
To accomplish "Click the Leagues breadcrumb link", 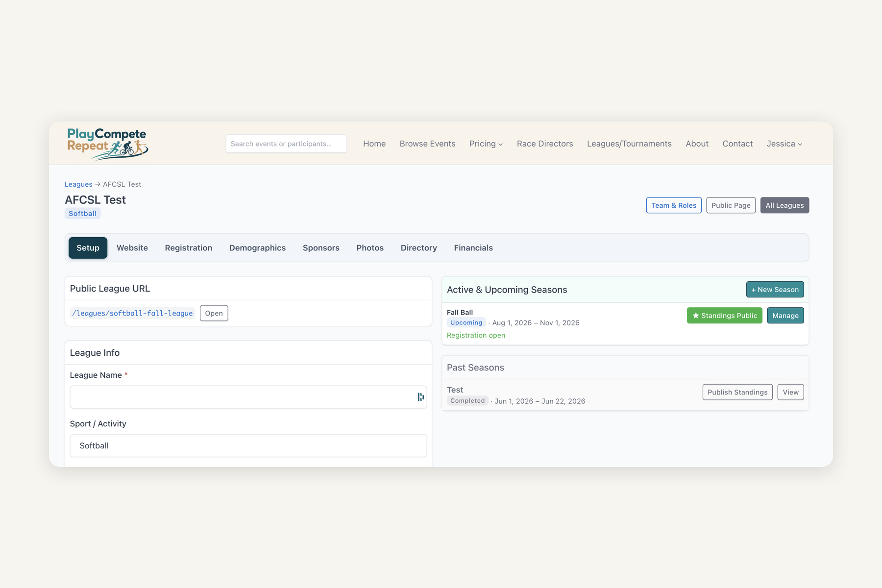I will [78, 184].
